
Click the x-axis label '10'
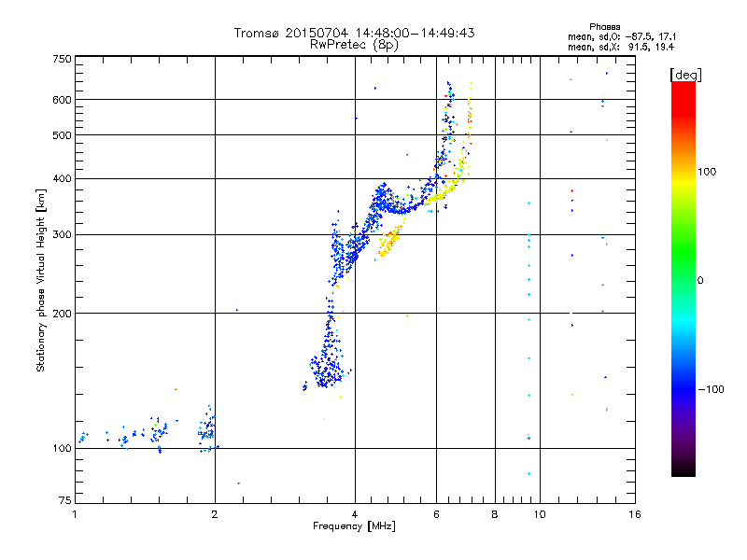pyautogui.click(x=540, y=514)
